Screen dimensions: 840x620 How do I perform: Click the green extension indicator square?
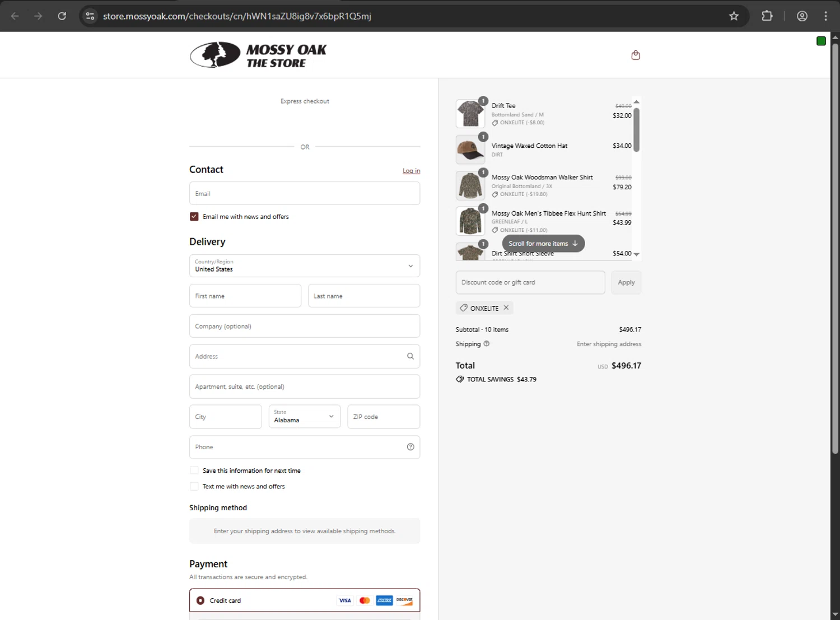coord(821,41)
